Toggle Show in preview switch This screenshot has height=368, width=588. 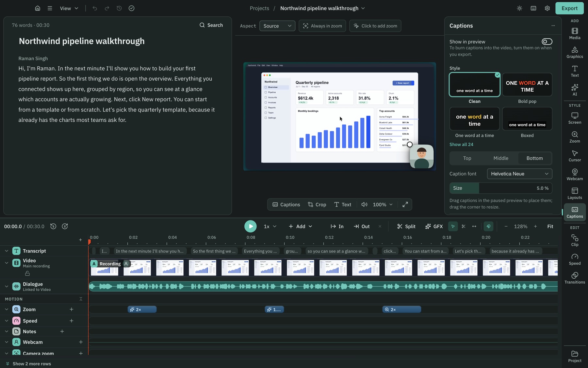(547, 42)
